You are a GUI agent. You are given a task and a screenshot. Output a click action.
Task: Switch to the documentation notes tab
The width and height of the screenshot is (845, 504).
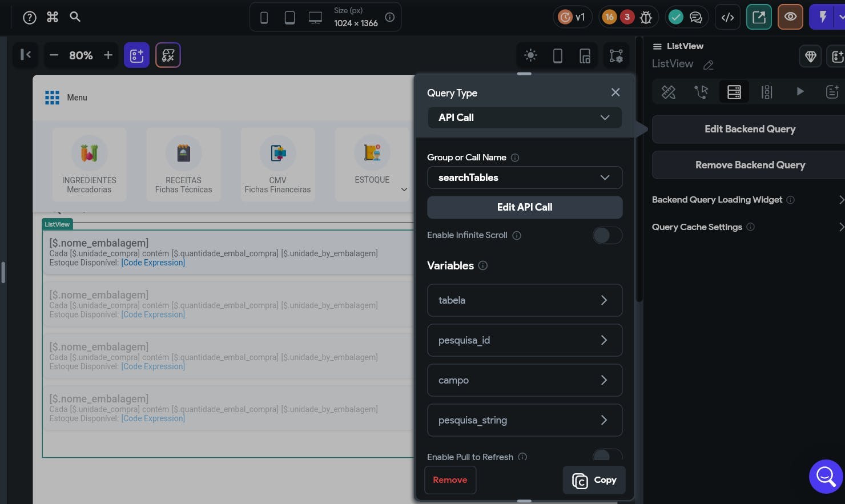pos(832,91)
